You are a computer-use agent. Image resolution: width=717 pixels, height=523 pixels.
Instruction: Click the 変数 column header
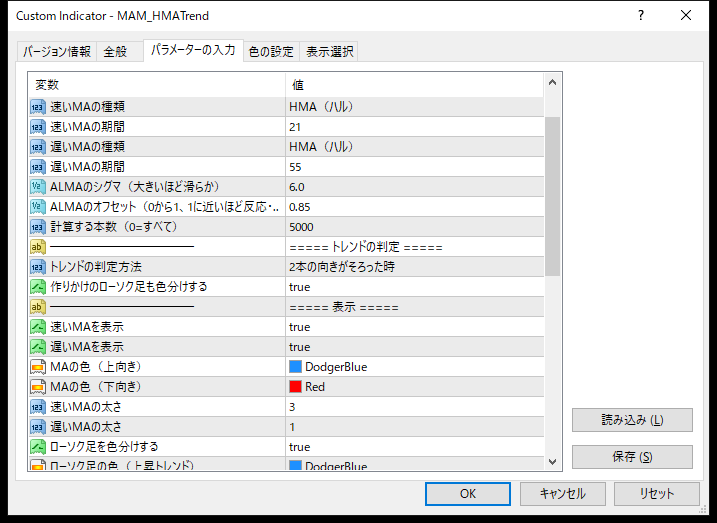[x=157, y=85]
